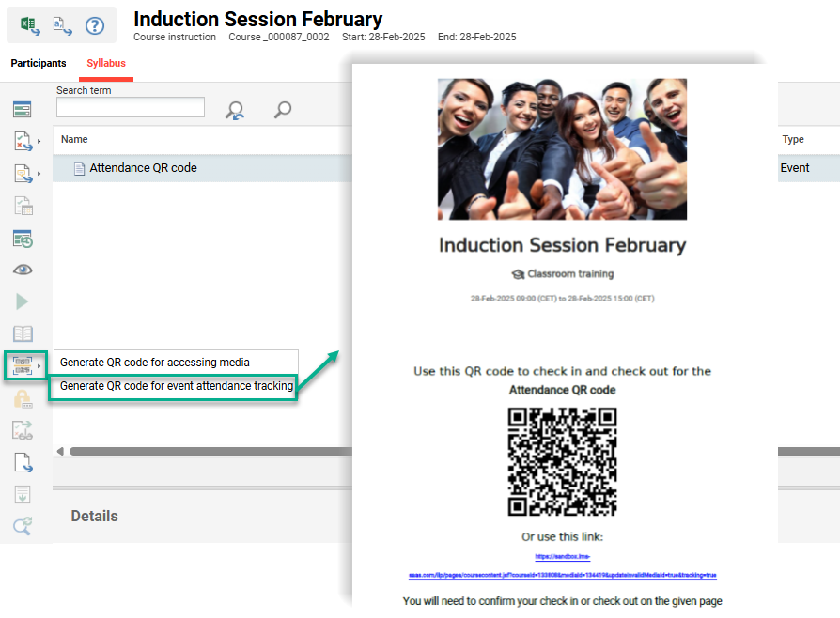Click the preview date range 28-Feb-2025 09:00 text
Screen dimensions: 840x618
[563, 299]
